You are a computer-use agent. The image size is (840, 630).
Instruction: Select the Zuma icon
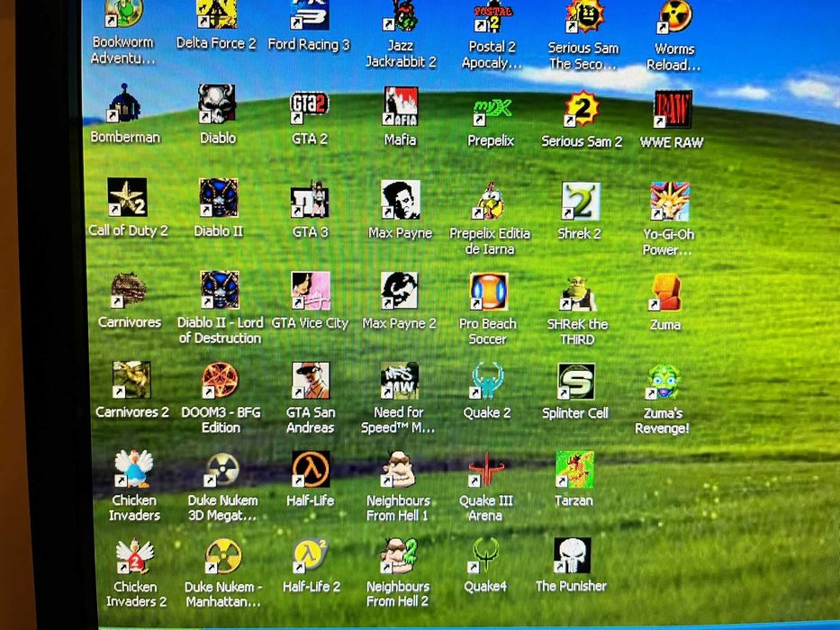(x=666, y=293)
